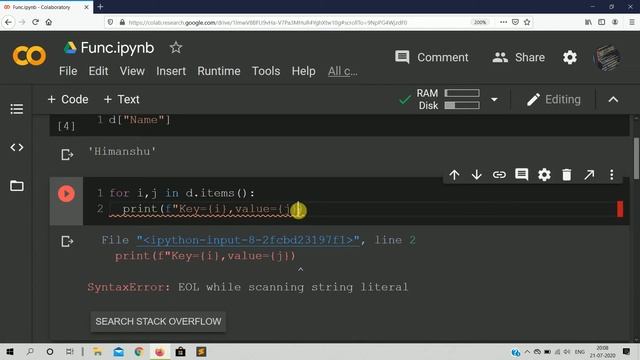640x360 pixels.
Task: Click the Comment button
Action: coord(431,57)
